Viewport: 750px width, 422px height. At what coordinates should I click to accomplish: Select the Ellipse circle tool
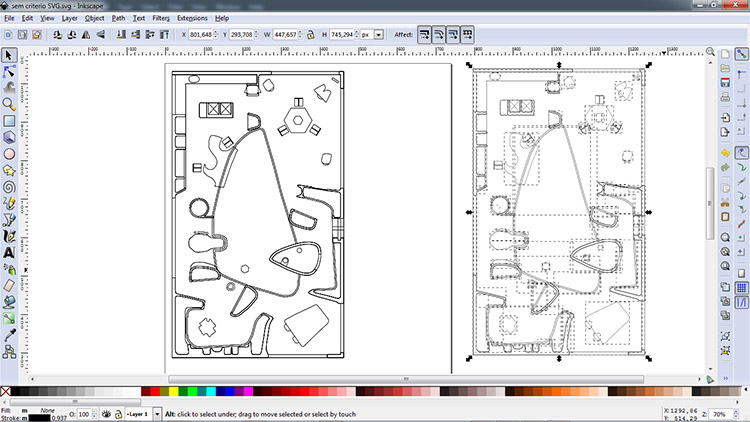(9, 154)
